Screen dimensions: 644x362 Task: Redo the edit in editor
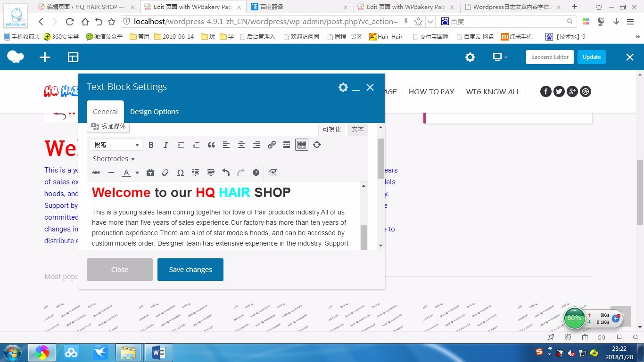coord(241,173)
